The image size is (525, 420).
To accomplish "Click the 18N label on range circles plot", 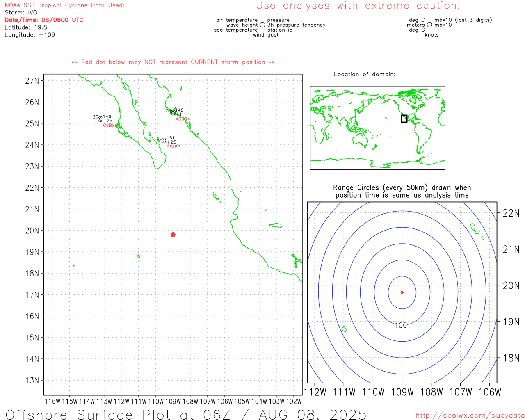I will (x=511, y=358).
